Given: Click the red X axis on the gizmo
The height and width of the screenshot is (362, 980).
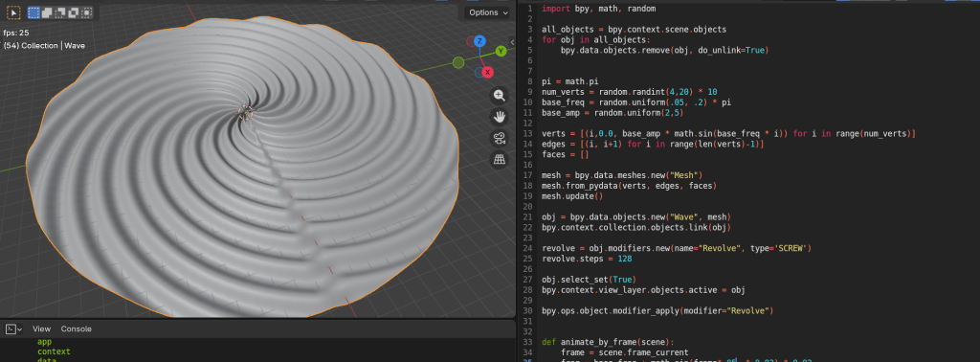Looking at the screenshot, I should click(488, 73).
